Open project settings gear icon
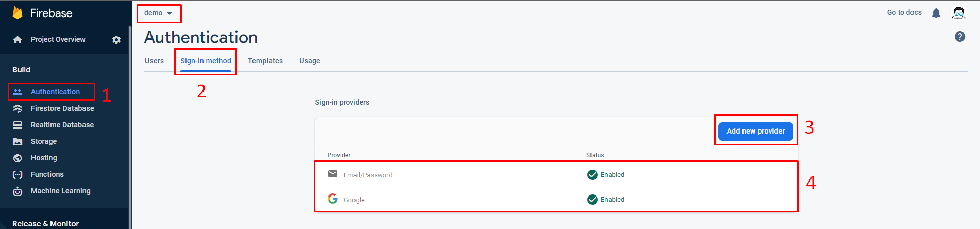The image size is (980, 229). pyautogui.click(x=116, y=40)
